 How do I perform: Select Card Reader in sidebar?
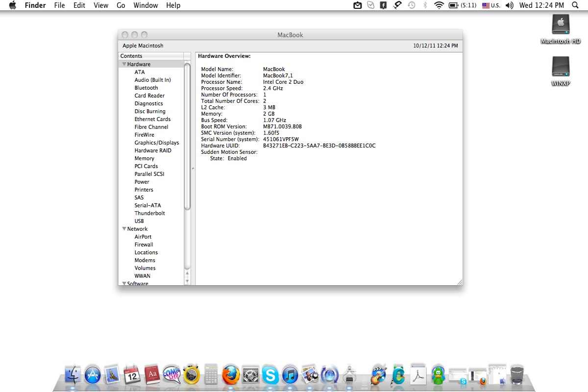click(x=149, y=96)
